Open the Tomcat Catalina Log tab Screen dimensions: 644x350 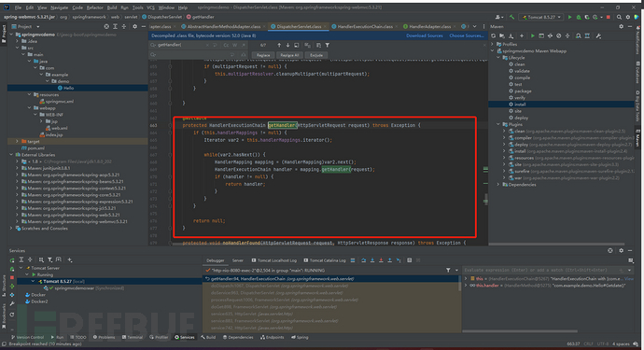pos(325,260)
